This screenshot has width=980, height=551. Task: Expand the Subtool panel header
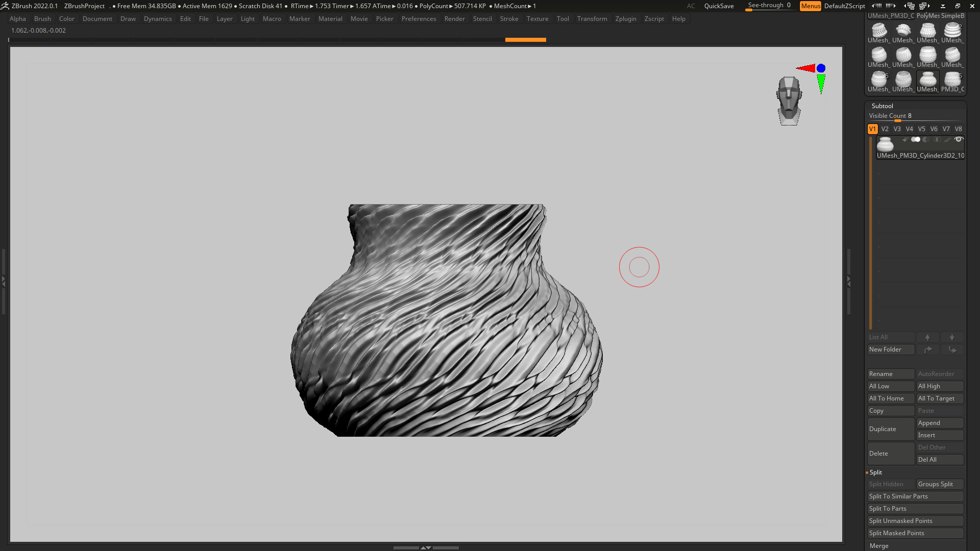pos(882,106)
